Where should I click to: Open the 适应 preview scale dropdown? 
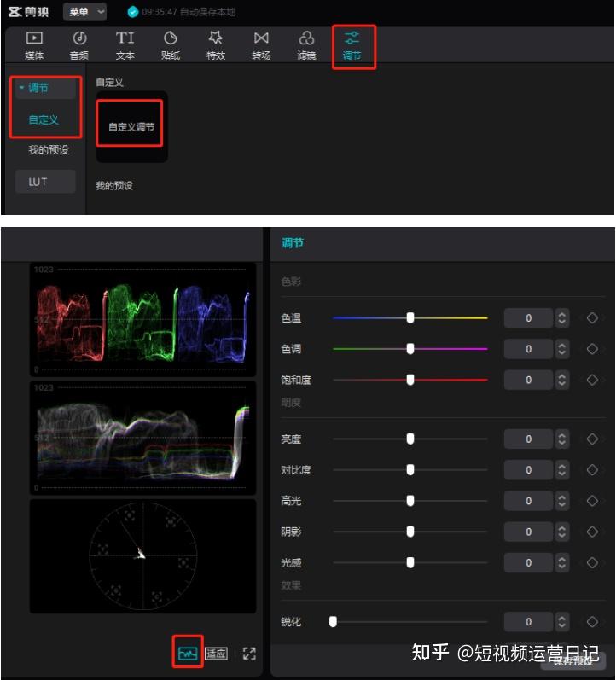[x=216, y=653]
